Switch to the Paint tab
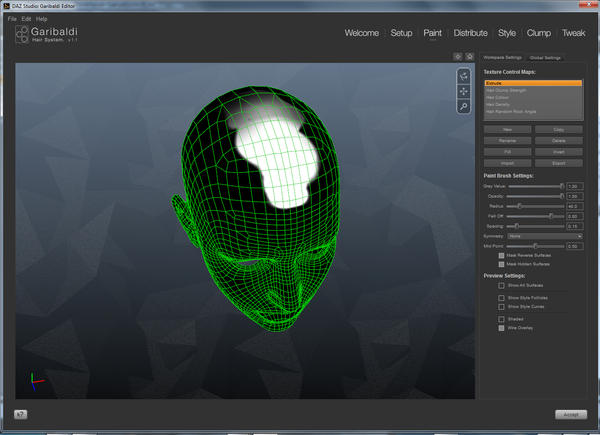Screen dimensions: 600x435 432,33
